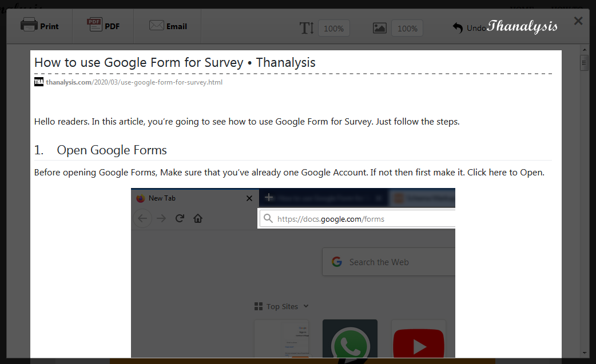Screen dimensions: 596x364
Task: Click the envelope email icon
Action: tap(156, 26)
